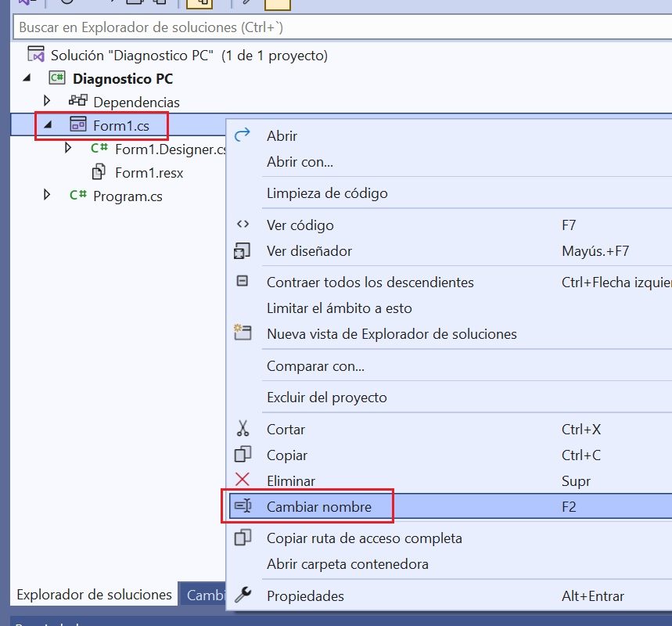
Task: Click the Contraer todos los descendientes icon
Action: pos(243,282)
